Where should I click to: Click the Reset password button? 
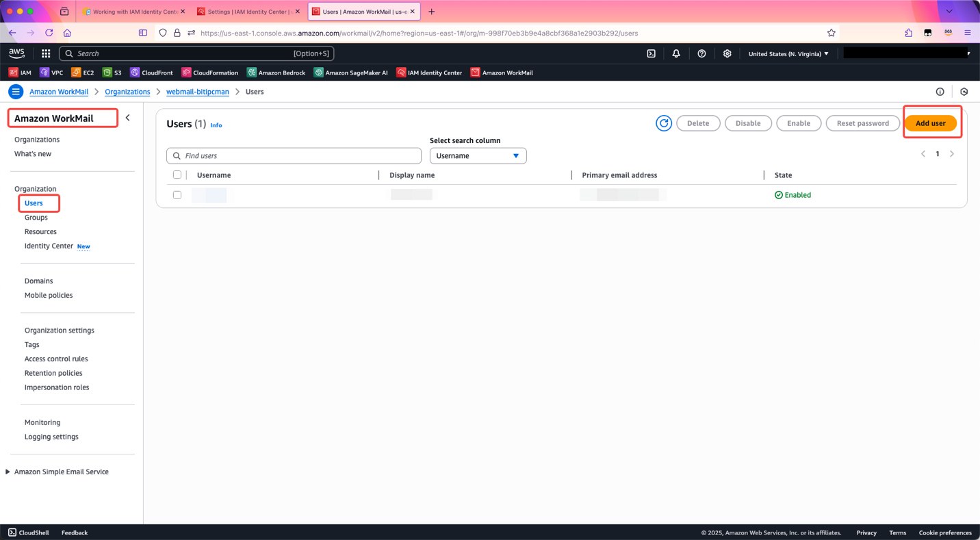click(x=863, y=123)
